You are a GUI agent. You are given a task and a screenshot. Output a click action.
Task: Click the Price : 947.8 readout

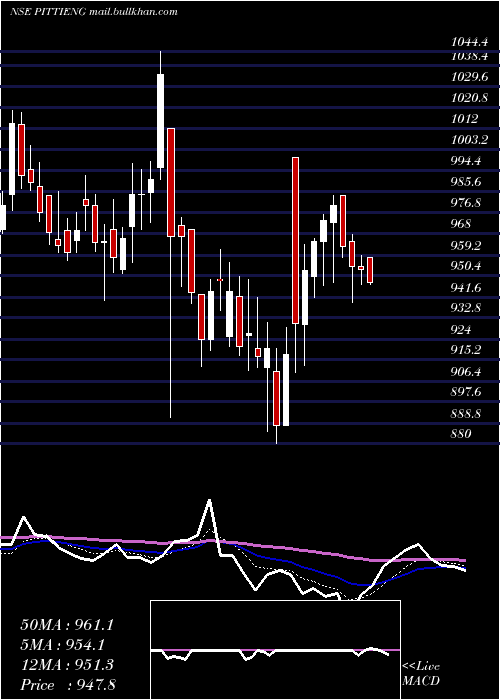(68, 685)
